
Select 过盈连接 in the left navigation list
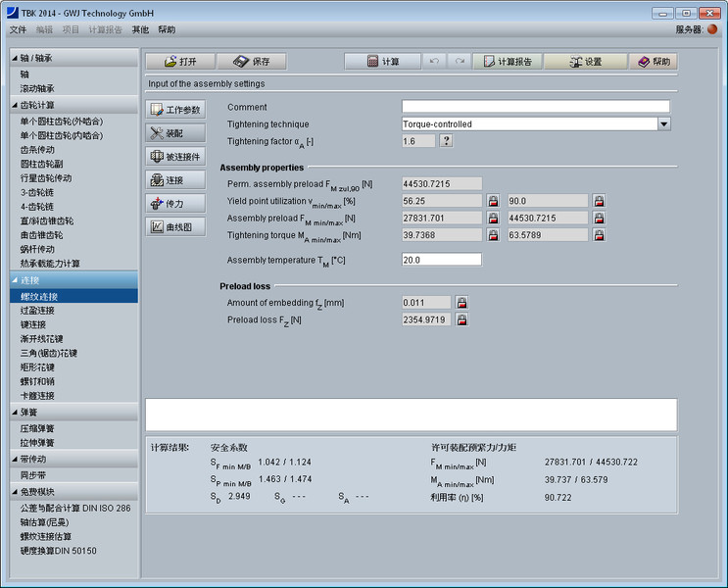point(37,310)
